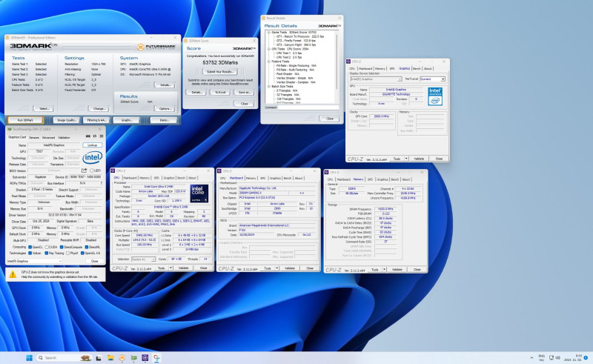Screen dimensions: 593x364
Task: Collapse Game Tests node in Result Details
Action: pos(268,33)
